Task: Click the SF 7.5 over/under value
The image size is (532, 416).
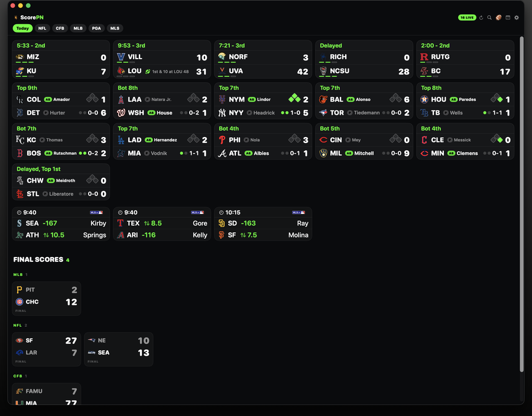Action: click(x=249, y=235)
